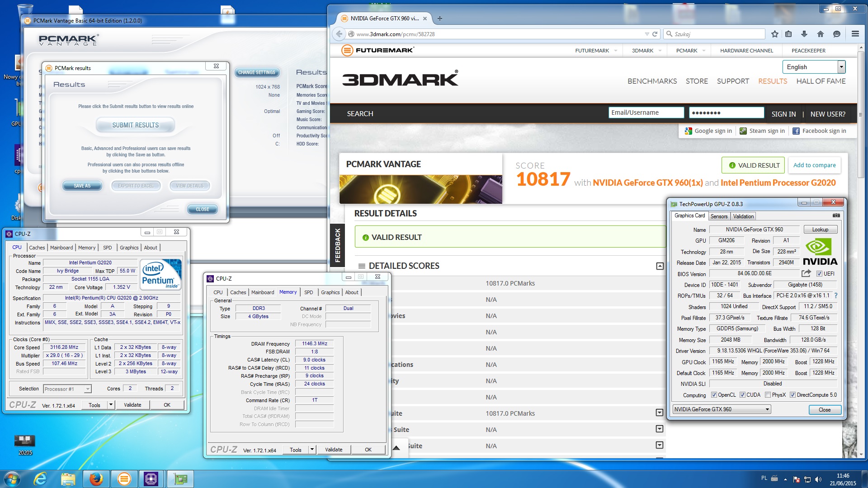Click the Firefox Szukaj search box
This screenshot has width=868, height=488.
tap(714, 34)
